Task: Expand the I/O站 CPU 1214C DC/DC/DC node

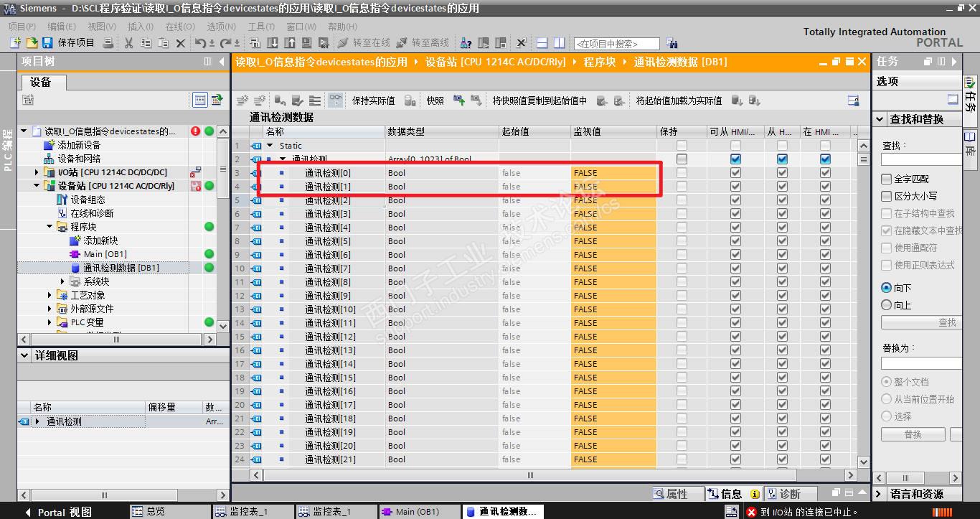Action: point(37,172)
